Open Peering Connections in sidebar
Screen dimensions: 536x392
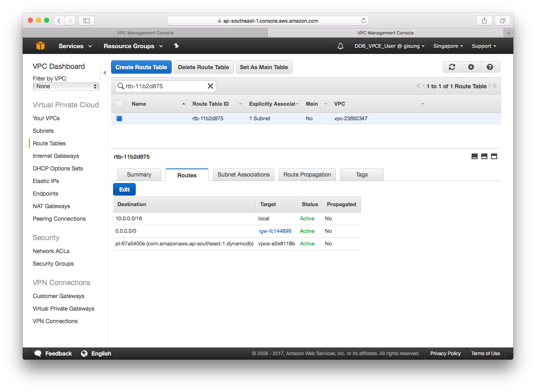60,219
